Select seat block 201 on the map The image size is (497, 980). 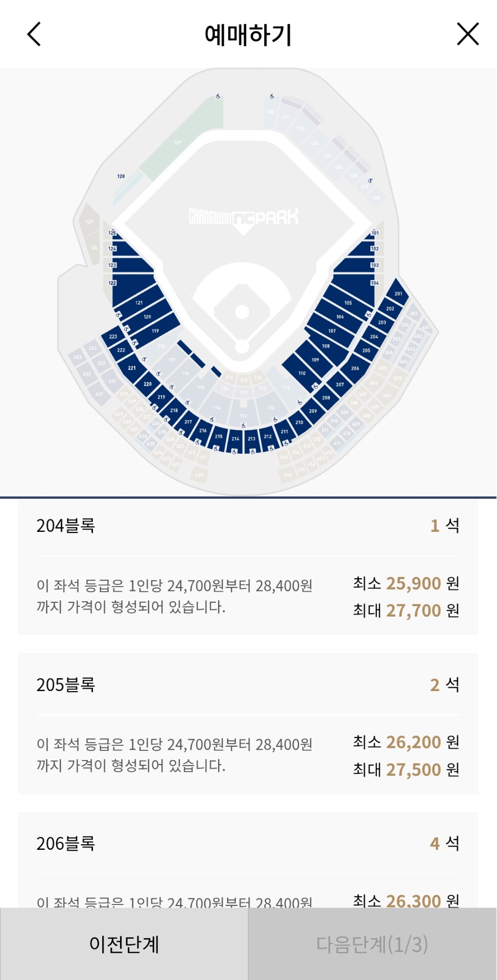click(x=398, y=293)
